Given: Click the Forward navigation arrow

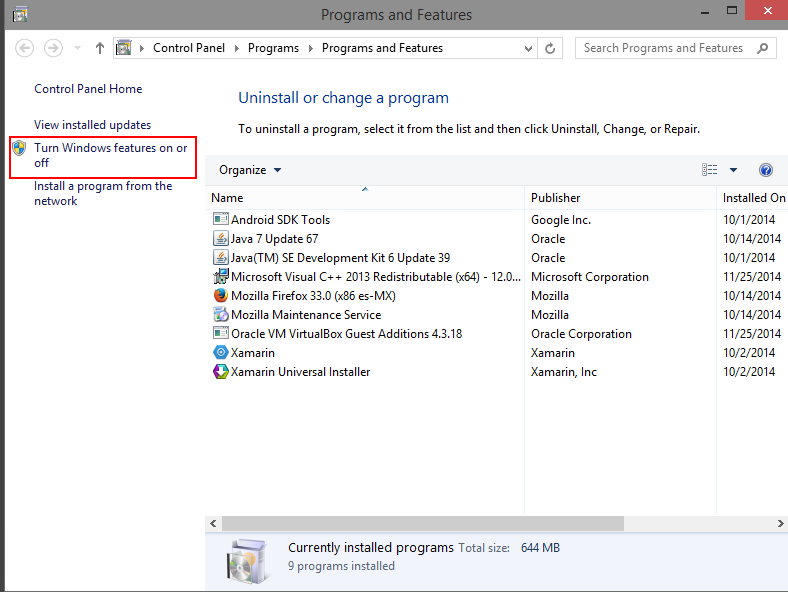Looking at the screenshot, I should (x=53, y=48).
